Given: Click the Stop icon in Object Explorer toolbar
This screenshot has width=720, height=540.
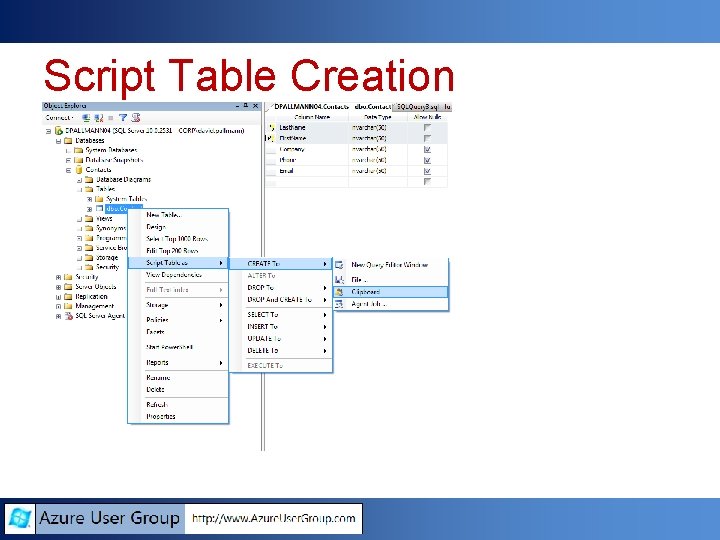Looking at the screenshot, I should click(x=111, y=118).
